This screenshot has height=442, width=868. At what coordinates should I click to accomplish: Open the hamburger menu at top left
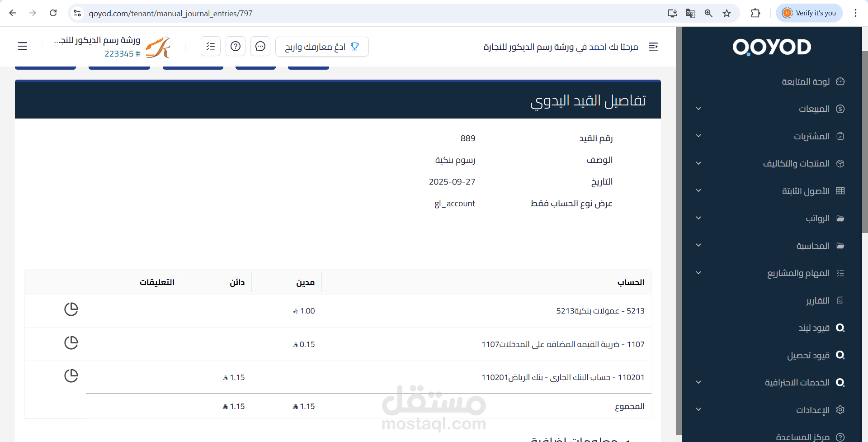22,46
